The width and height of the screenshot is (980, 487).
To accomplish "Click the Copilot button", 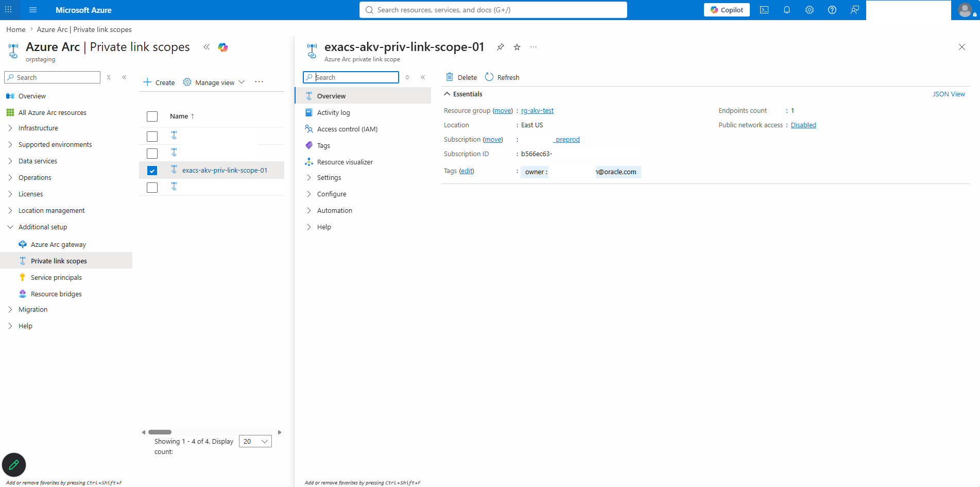I will click(x=727, y=10).
